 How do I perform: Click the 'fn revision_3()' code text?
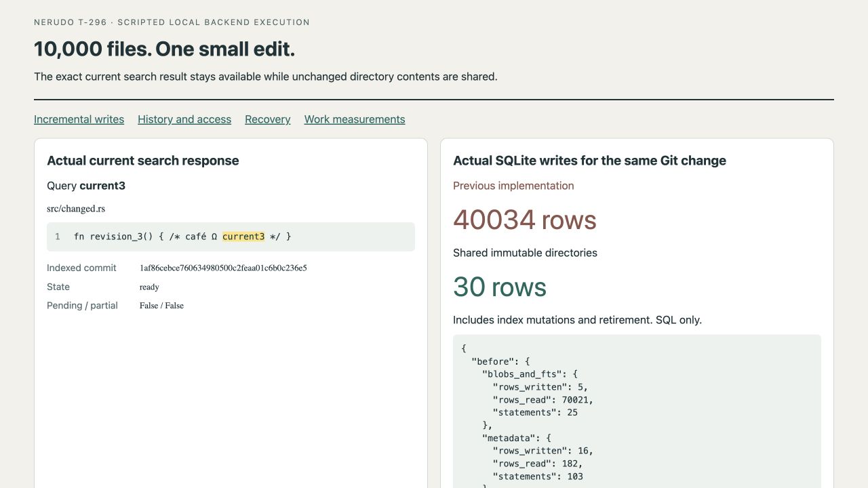[113, 237]
